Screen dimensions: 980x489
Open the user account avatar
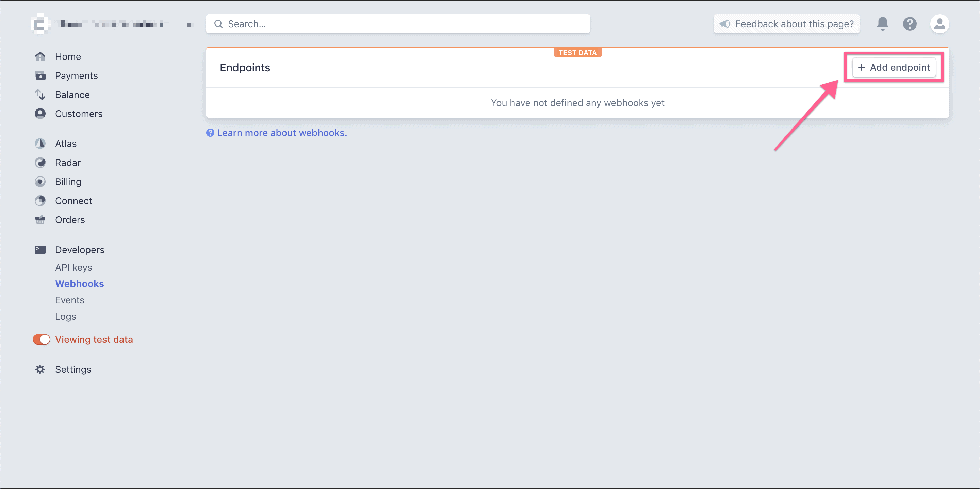pos(939,24)
